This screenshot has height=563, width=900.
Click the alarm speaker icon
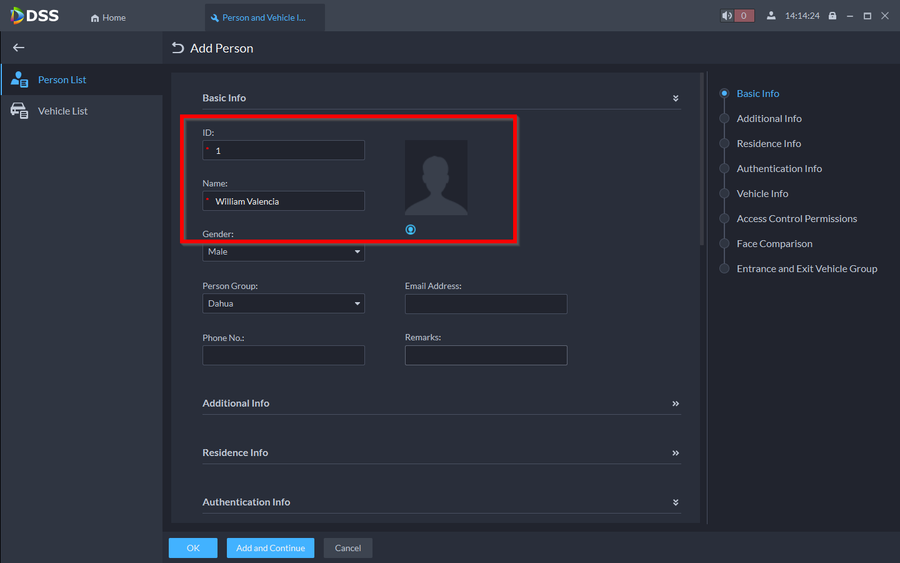[727, 15]
